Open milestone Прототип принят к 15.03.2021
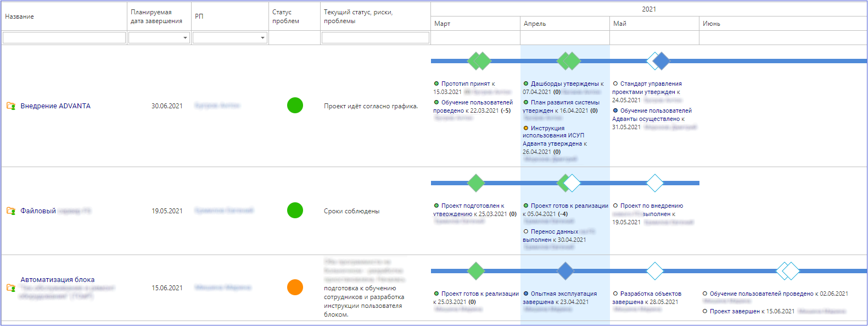868x326 pixels. point(468,84)
